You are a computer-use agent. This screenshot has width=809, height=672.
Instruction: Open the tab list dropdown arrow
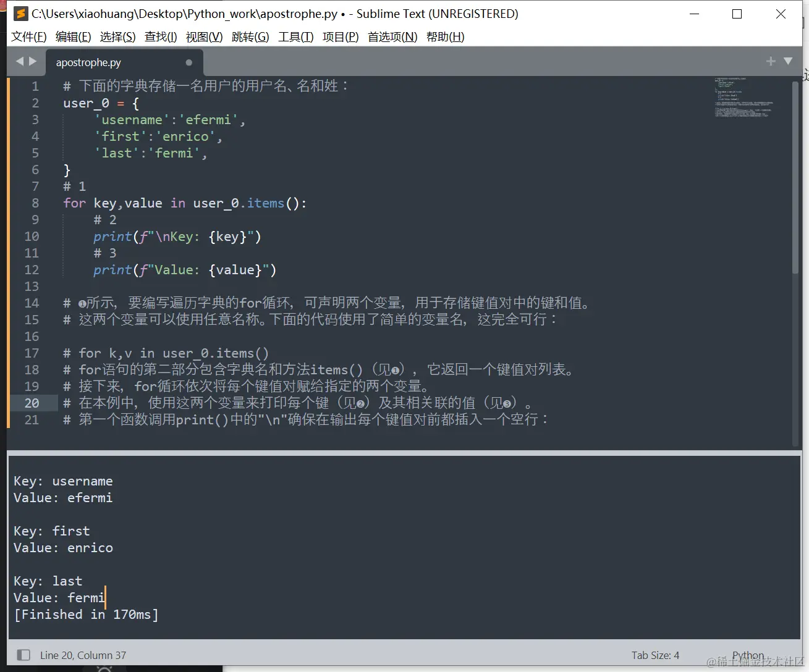coord(788,61)
